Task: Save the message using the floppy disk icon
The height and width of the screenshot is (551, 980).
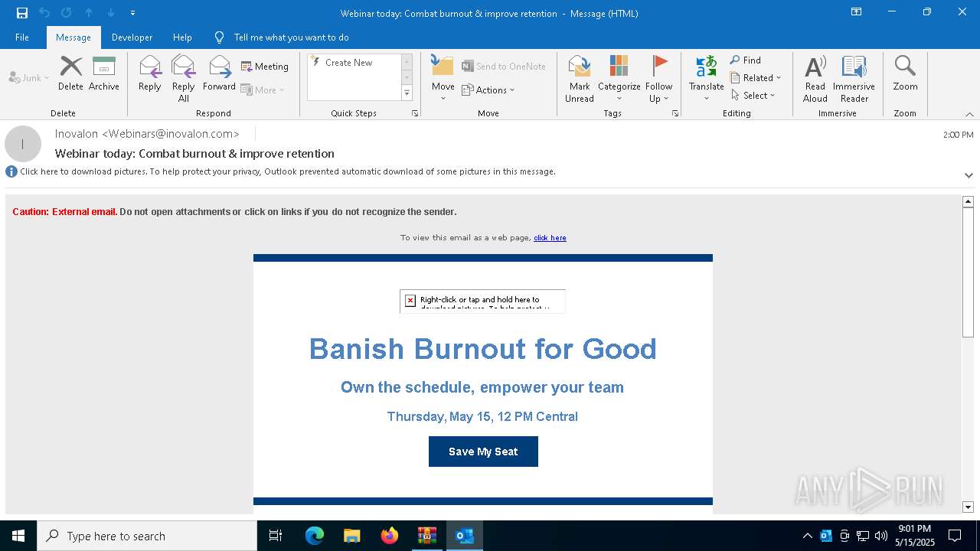Action: [x=22, y=13]
